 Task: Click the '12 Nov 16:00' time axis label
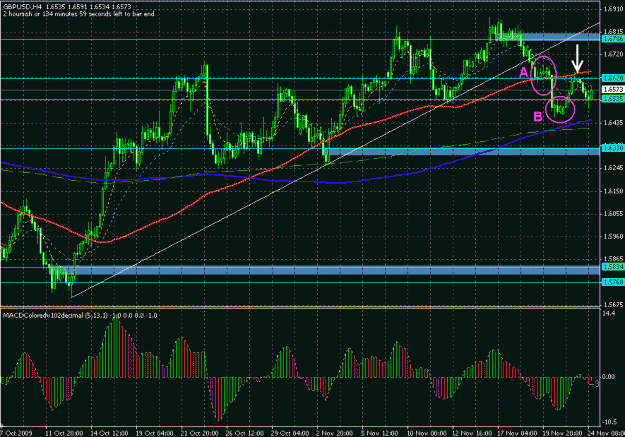click(471, 433)
